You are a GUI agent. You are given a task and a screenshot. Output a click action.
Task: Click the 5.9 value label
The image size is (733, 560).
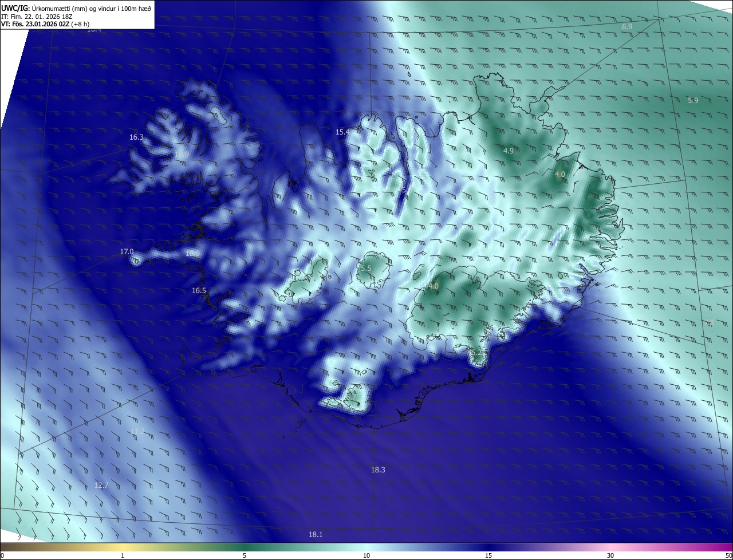point(693,100)
